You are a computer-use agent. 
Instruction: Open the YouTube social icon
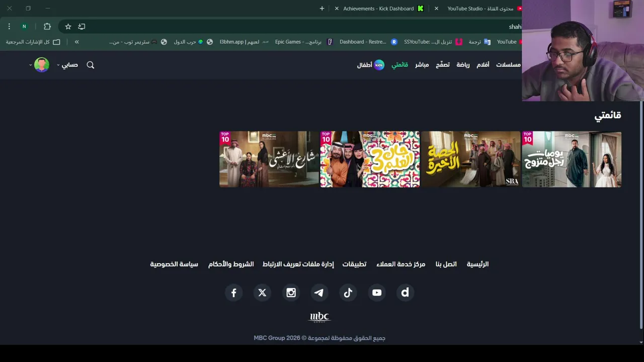click(377, 293)
